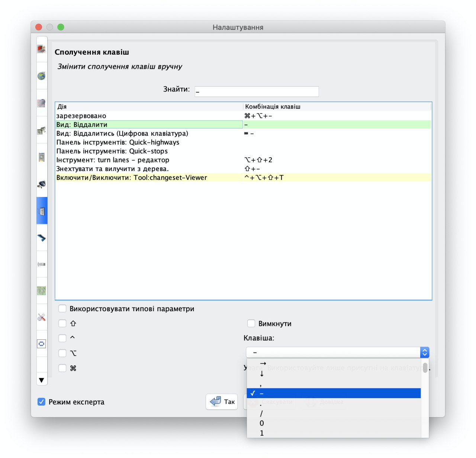Click the Клавіша combo box stepper arrows
This screenshot has width=476, height=458.
click(425, 352)
